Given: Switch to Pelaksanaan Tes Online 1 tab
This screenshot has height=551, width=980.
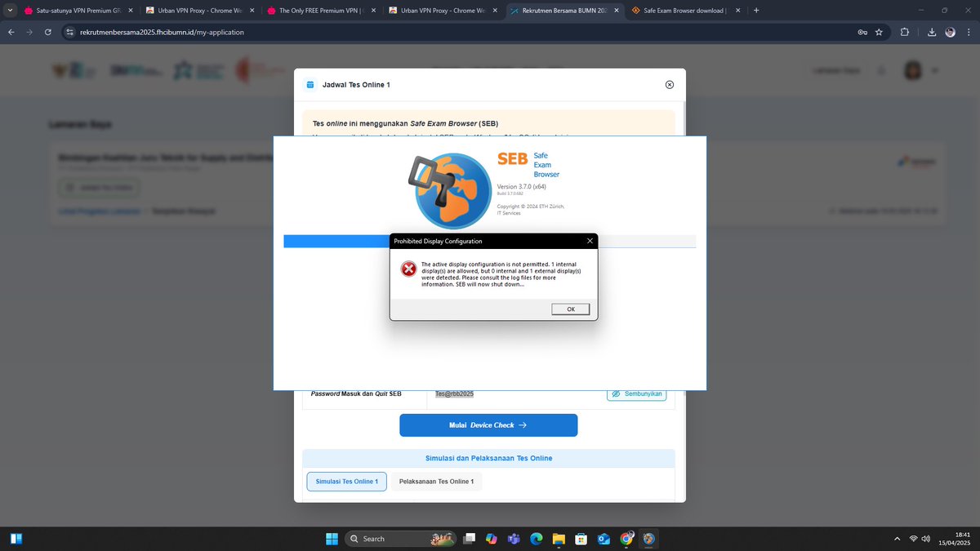Looking at the screenshot, I should tap(436, 482).
